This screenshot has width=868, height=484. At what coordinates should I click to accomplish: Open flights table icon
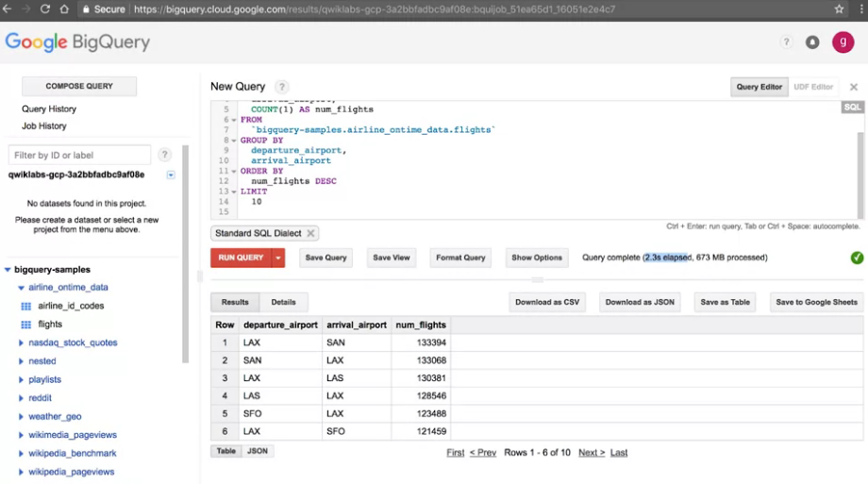tap(26, 325)
